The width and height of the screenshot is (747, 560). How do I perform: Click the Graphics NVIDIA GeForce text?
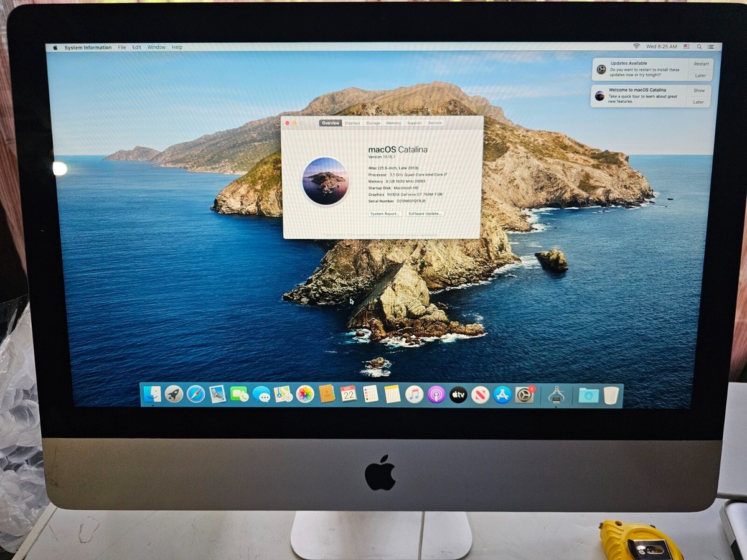tap(405, 195)
